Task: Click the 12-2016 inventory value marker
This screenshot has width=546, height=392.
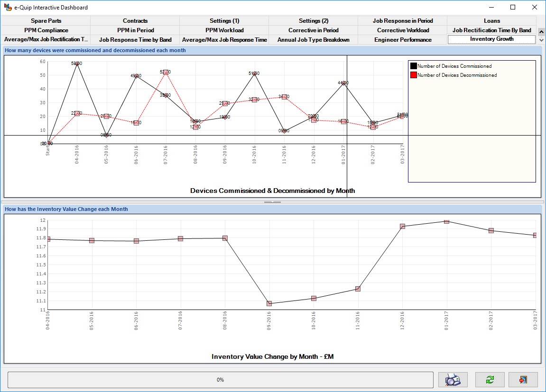Action: tap(403, 227)
